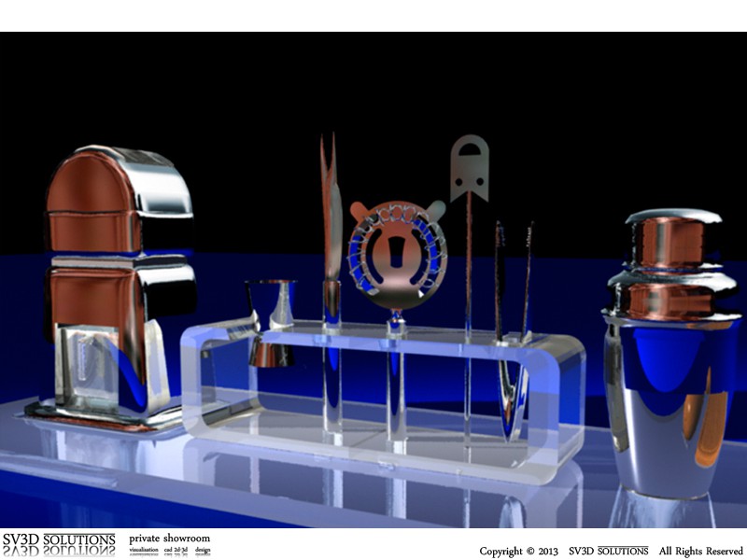The width and height of the screenshot is (747, 560).
Task: Click the "cad 2d/3d" footer label
Action: 176,551
